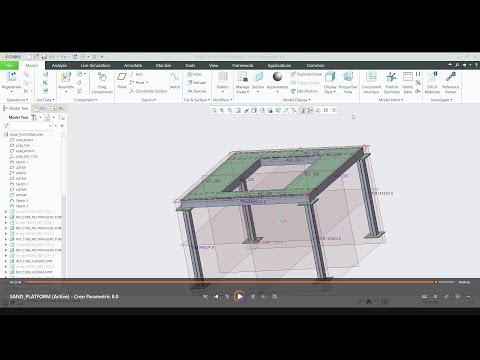Screen dimensions: 480x360
Task: Select the datum Axis tool
Action: (x=136, y=74)
